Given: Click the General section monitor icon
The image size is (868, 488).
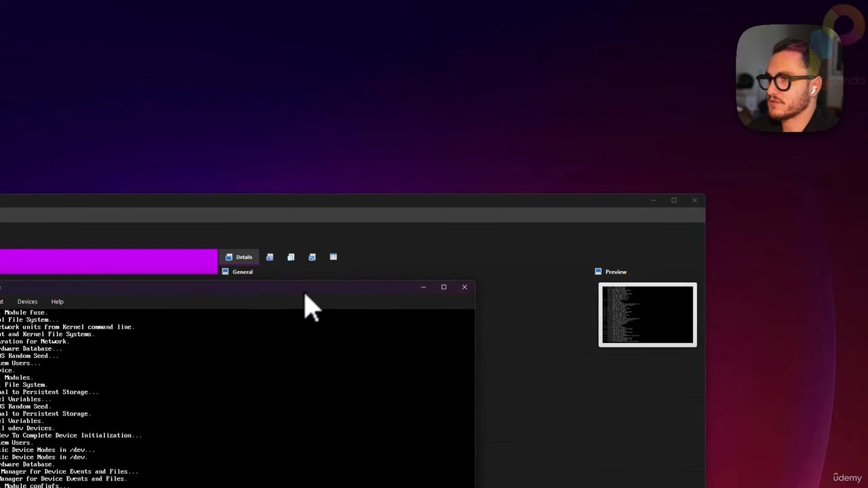Looking at the screenshot, I should click(x=226, y=272).
